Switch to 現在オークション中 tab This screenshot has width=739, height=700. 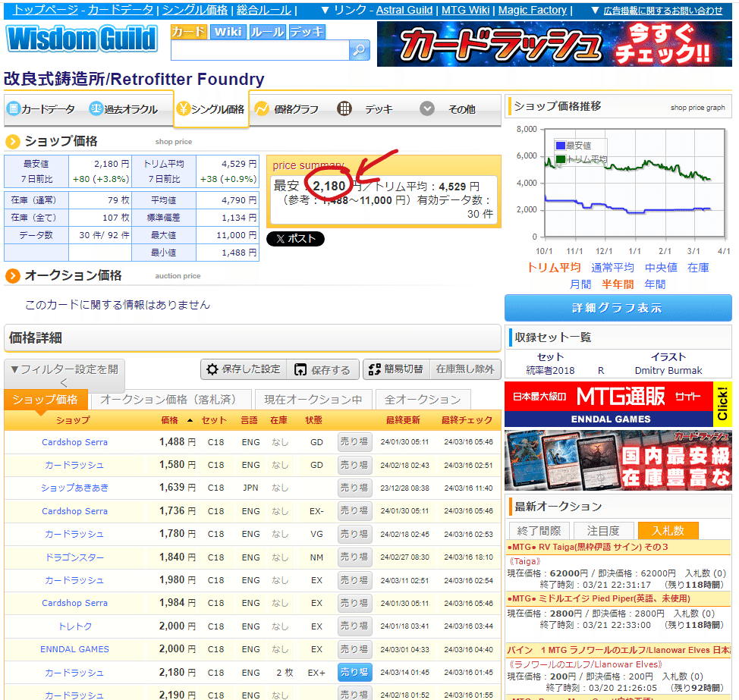tap(313, 400)
